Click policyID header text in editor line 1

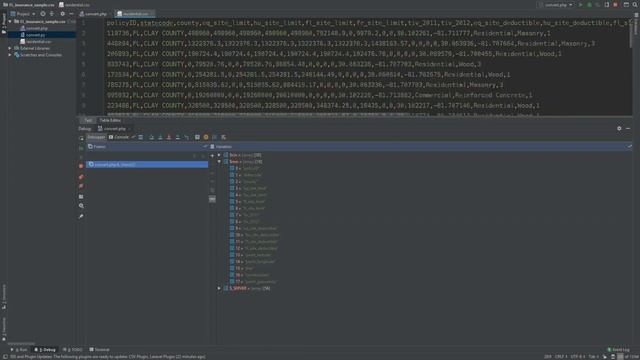(x=121, y=23)
